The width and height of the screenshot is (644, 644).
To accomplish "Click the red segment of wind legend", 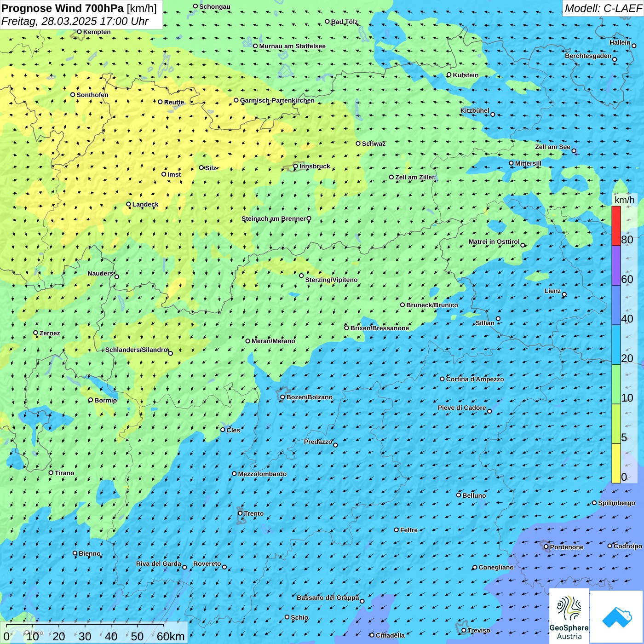I will tap(616, 225).
